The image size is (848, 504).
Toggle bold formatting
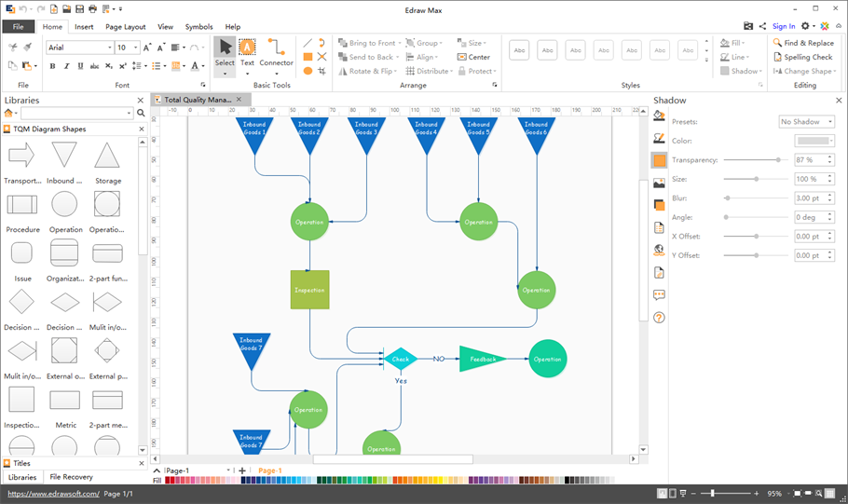(x=52, y=66)
